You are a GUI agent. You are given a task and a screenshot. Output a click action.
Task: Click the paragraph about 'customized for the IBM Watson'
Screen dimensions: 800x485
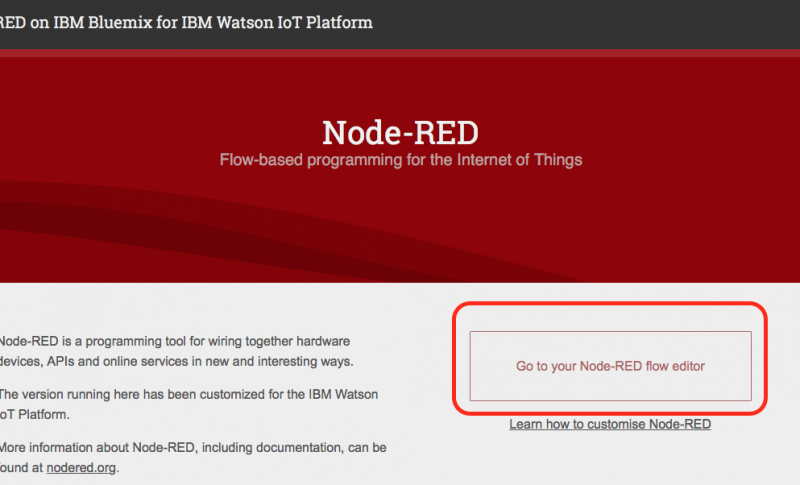point(188,404)
